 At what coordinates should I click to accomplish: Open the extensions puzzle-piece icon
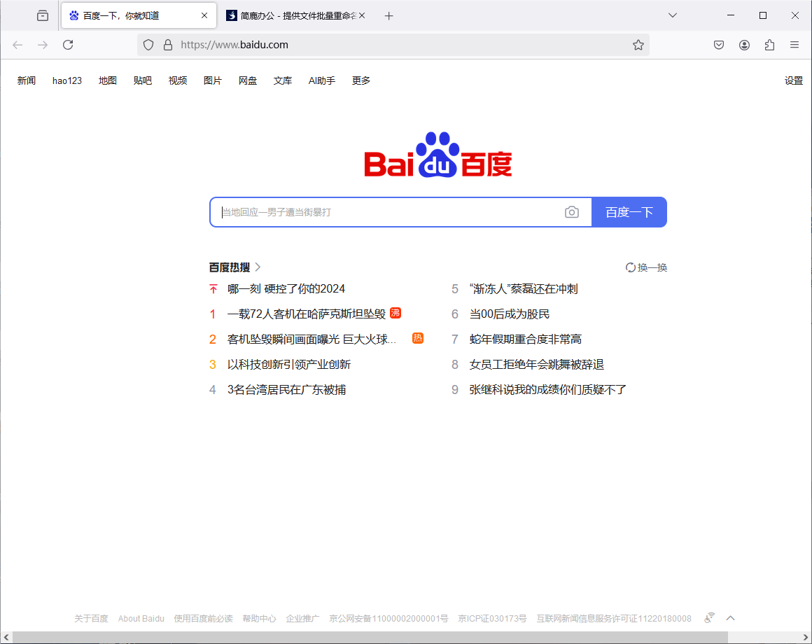pyautogui.click(x=769, y=44)
